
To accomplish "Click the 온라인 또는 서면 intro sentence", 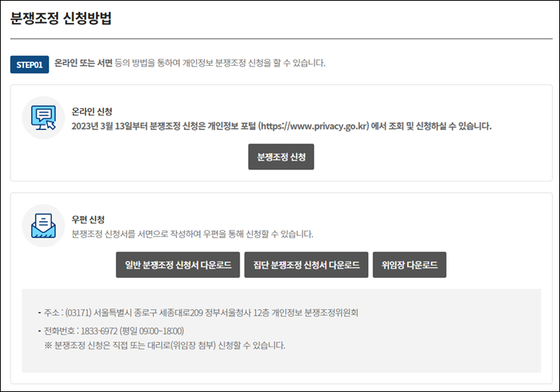I will 190,63.
